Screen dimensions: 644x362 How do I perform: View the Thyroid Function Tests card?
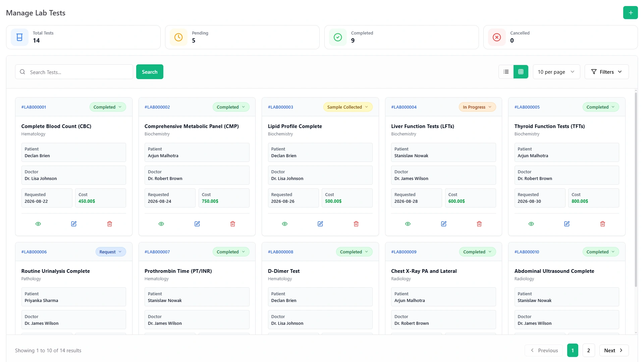(531, 224)
